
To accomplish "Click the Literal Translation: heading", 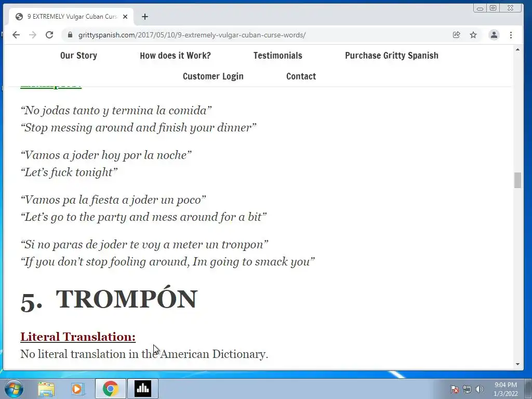I will 78,337.
